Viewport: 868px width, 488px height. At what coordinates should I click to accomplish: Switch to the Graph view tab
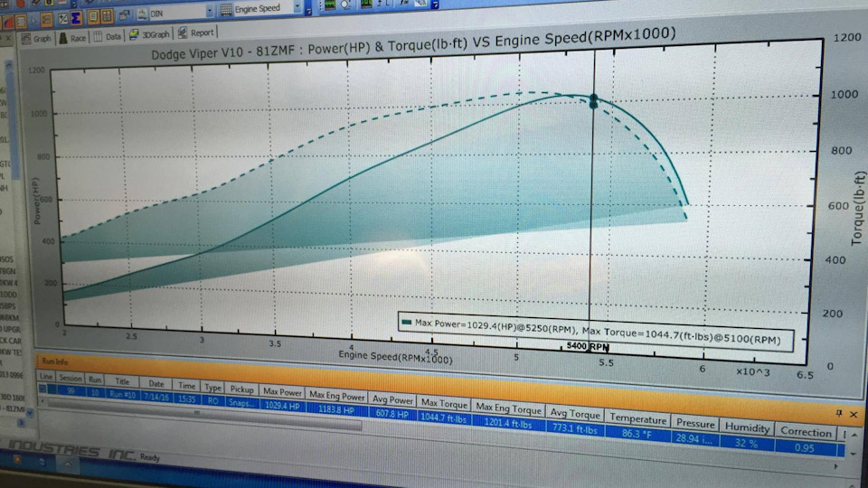coord(36,38)
